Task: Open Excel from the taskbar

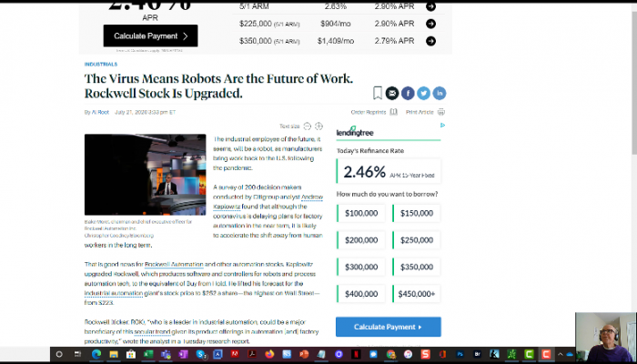Action: point(148,354)
